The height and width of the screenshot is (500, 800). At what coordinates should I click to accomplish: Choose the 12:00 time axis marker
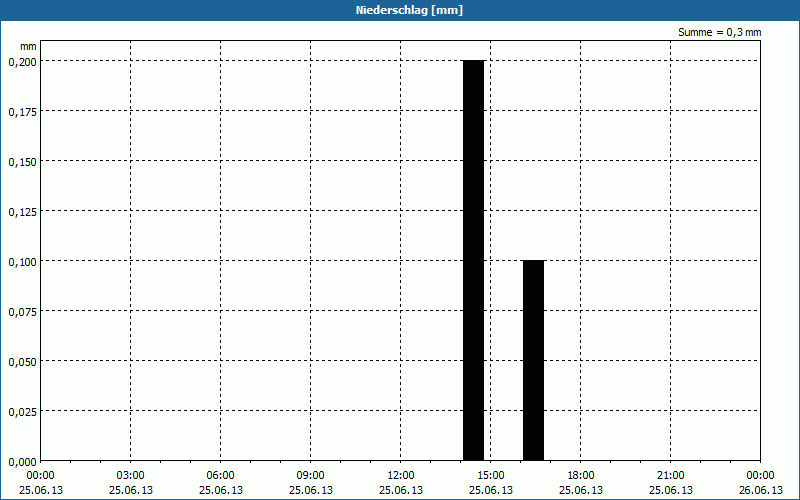(x=401, y=475)
